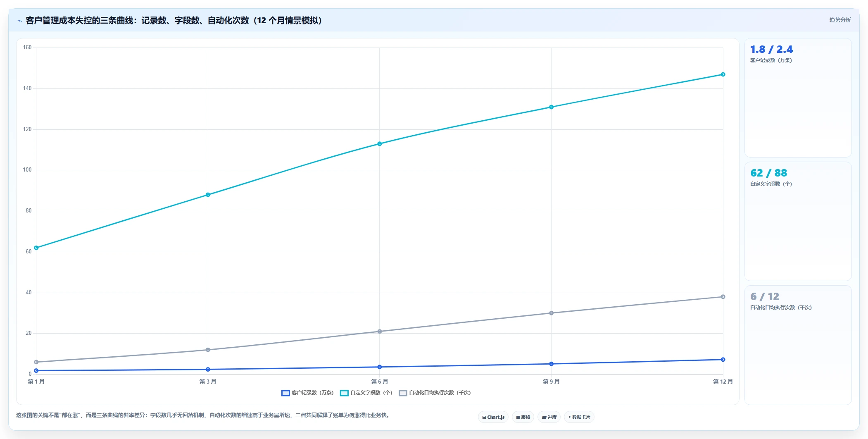Select the gray 自动化 point at 第 9 月

(x=551, y=313)
